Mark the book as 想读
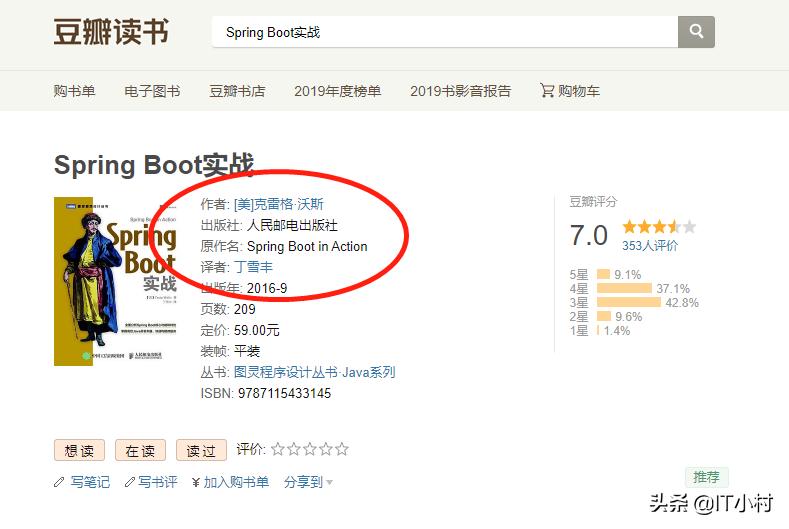Screen dimensions: 789x529 [80, 450]
